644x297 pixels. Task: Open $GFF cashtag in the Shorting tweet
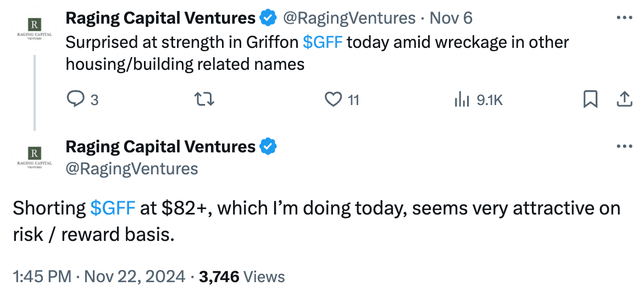pos(113,208)
